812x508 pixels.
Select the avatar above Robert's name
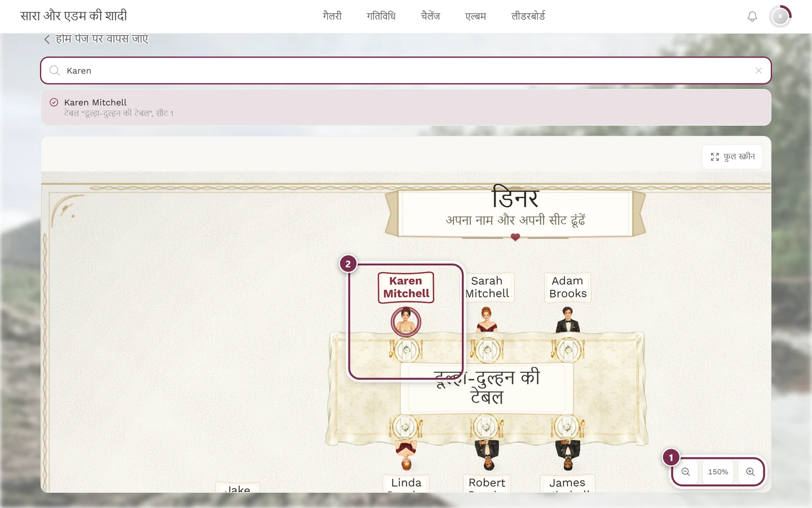(x=487, y=456)
